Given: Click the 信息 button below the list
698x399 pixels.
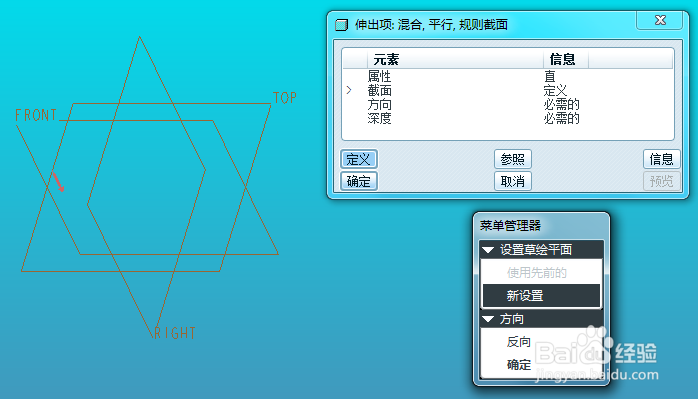Looking at the screenshot, I should (661, 159).
